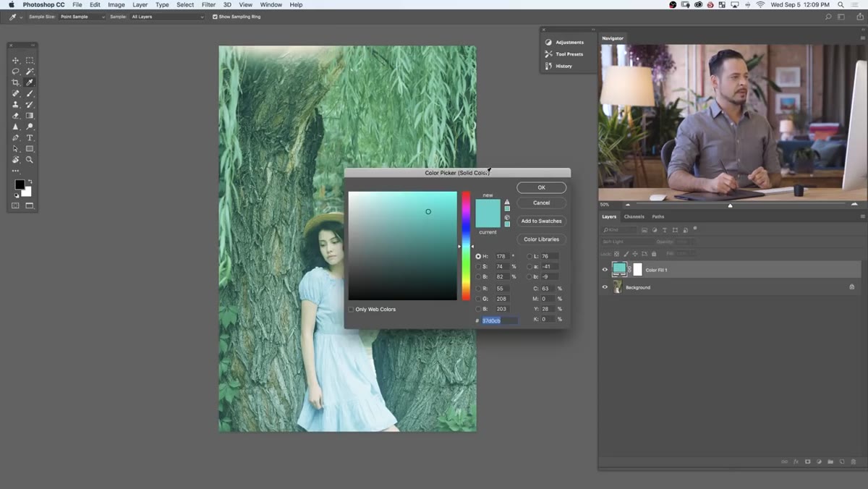The height and width of the screenshot is (489, 868).
Task: Open the Sample All Layers dropdown
Action: tap(168, 17)
